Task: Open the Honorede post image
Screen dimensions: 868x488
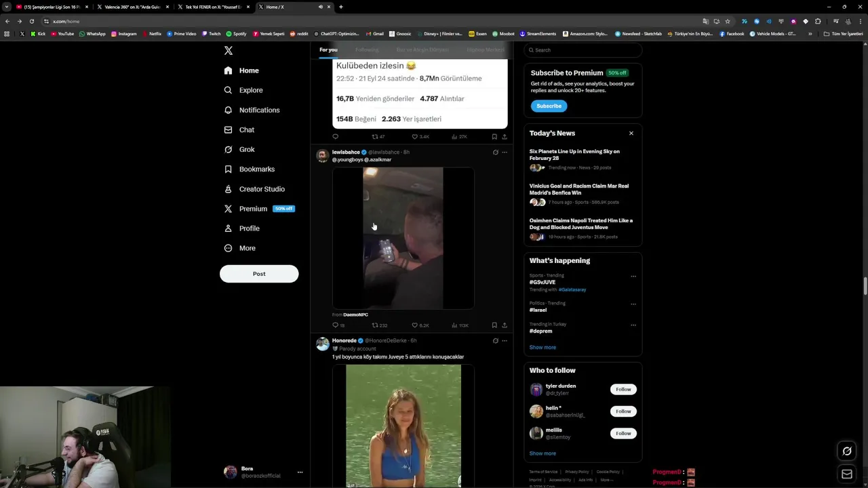Action: tap(403, 426)
